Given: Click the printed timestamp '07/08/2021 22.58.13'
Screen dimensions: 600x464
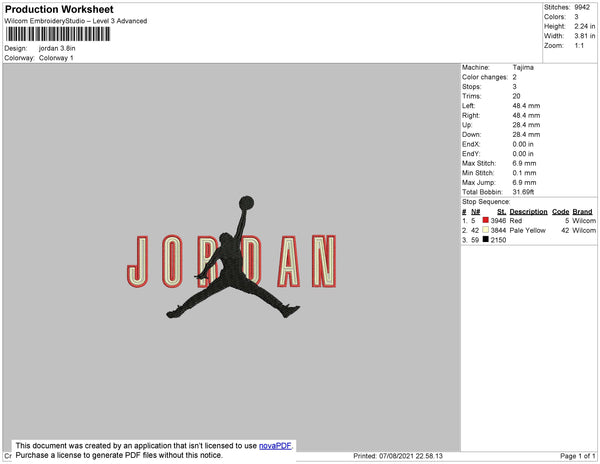Looking at the screenshot, I should click(x=411, y=456).
